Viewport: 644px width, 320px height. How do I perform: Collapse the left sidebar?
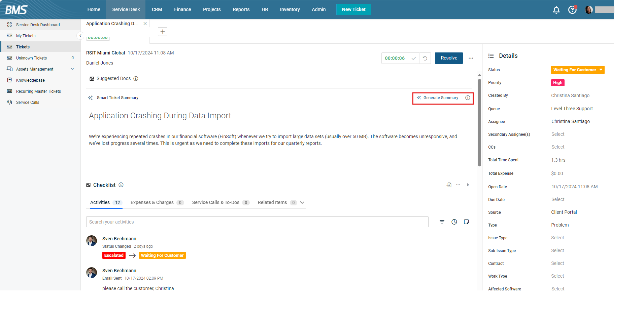coord(80,36)
